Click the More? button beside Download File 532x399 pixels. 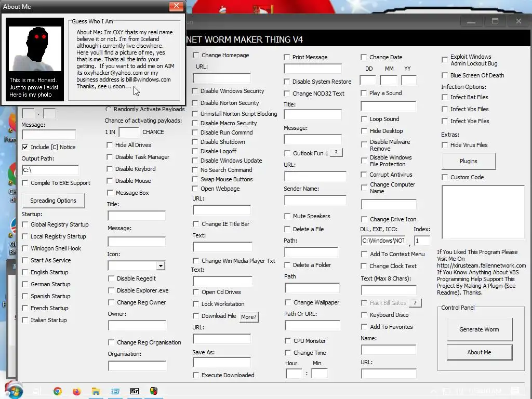point(249,317)
